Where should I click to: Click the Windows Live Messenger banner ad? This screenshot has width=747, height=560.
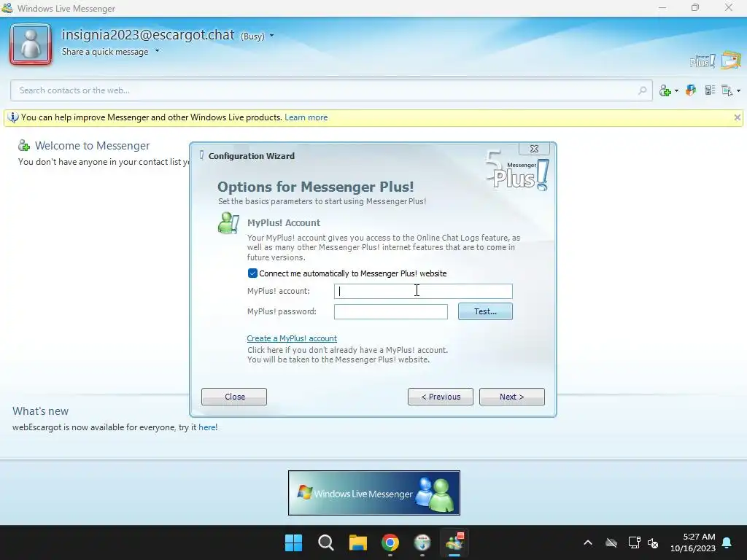[374, 493]
